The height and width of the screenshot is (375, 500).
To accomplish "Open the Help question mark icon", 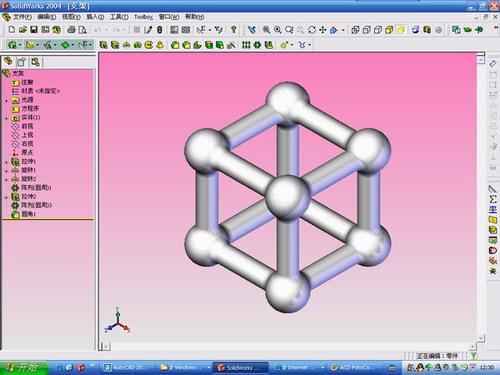I will pos(234,30).
